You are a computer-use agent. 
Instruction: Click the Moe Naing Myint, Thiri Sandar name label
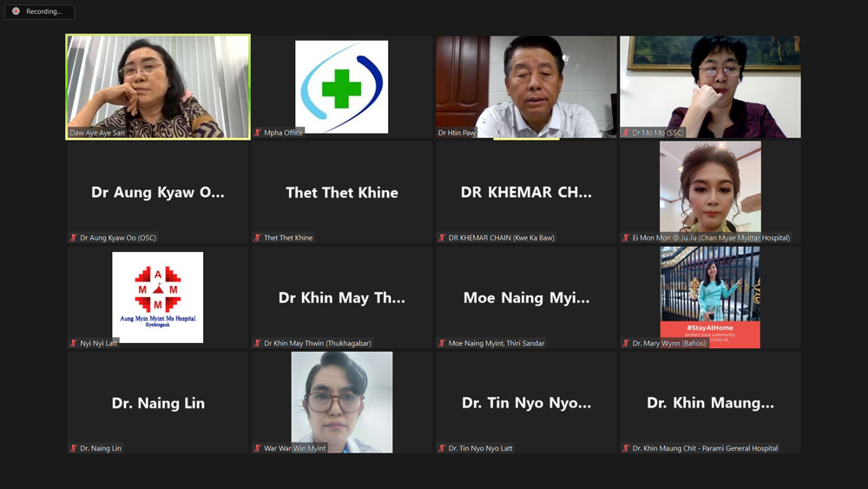tap(496, 343)
